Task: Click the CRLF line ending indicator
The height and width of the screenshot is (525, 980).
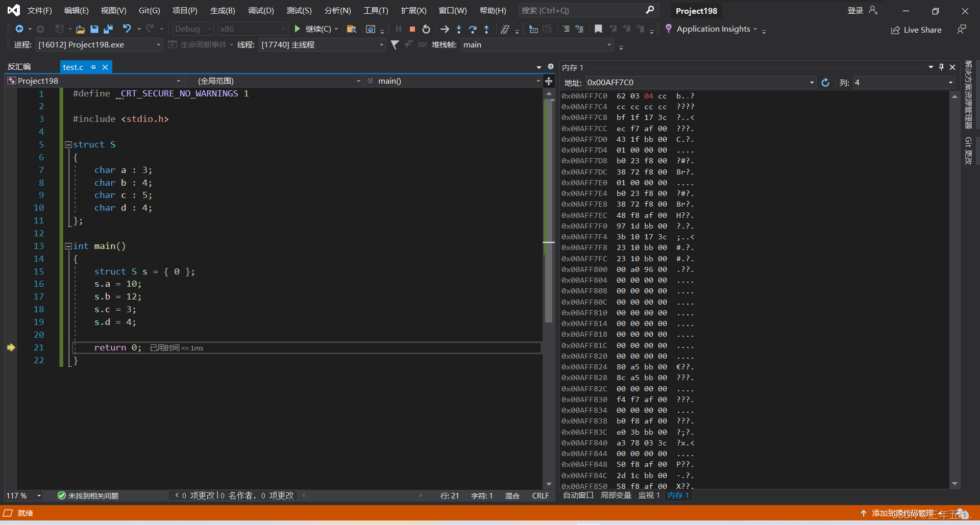Action: [x=540, y=496]
